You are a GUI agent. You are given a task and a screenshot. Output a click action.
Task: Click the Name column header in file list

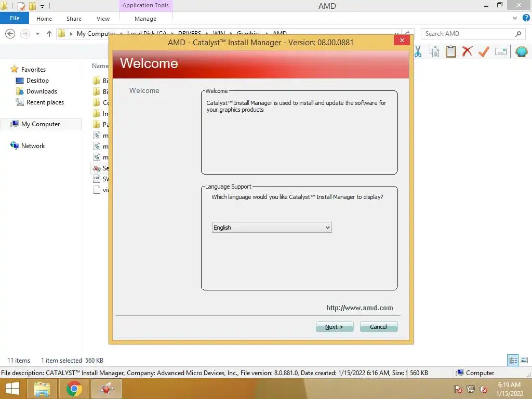pyautogui.click(x=100, y=66)
